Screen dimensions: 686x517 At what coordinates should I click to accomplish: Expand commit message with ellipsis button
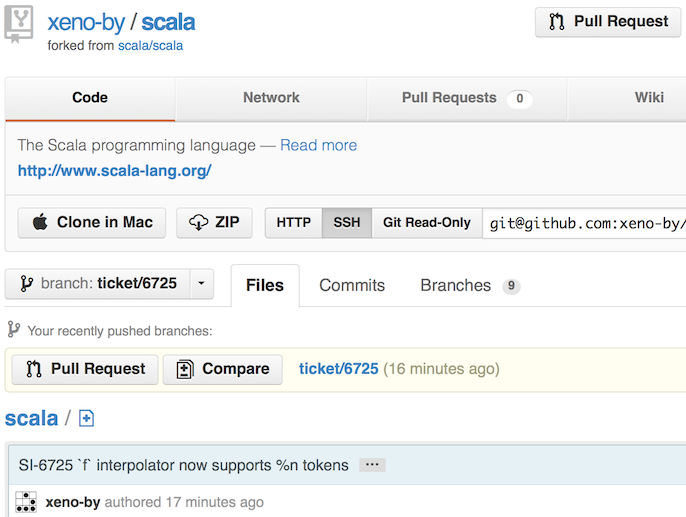[372, 465]
